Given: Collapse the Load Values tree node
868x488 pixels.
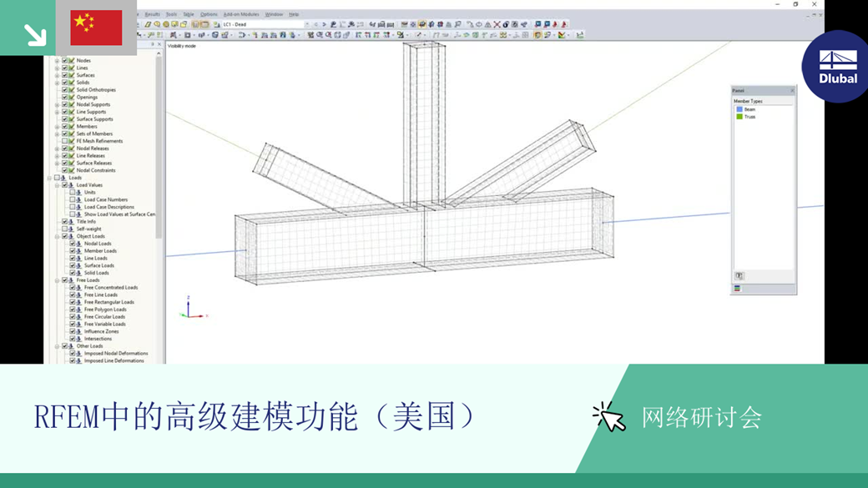Looking at the screenshot, I should coord(57,185).
